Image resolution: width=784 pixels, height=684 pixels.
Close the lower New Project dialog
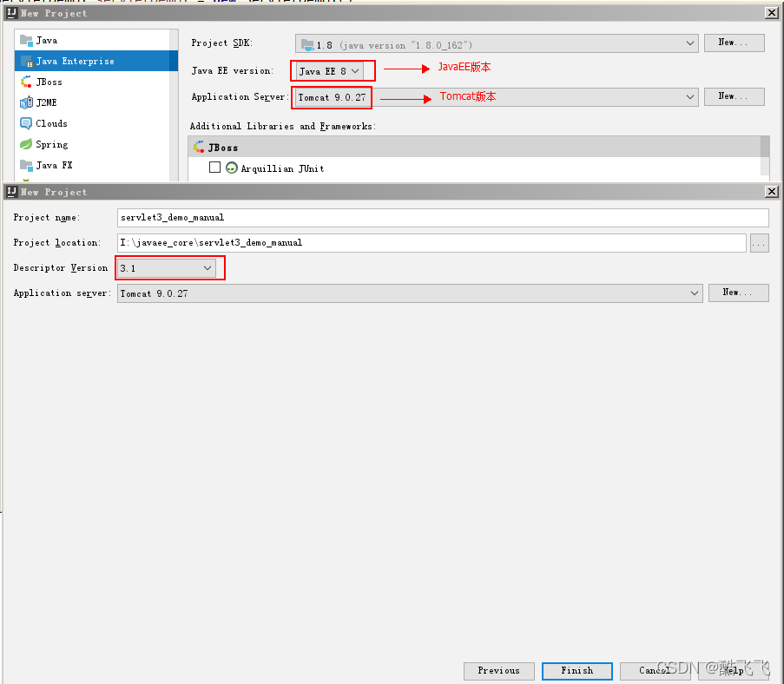coord(772,192)
